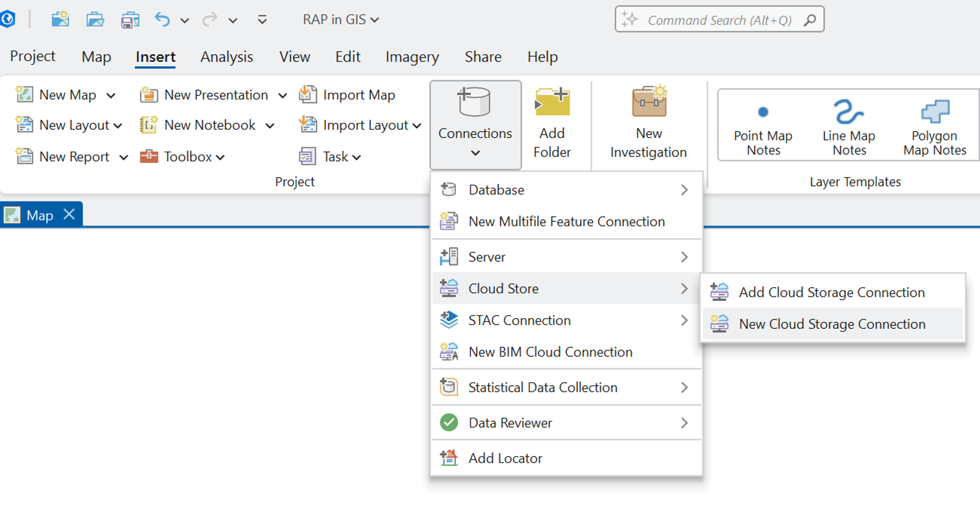Click the Add Folder icon

[x=552, y=102]
